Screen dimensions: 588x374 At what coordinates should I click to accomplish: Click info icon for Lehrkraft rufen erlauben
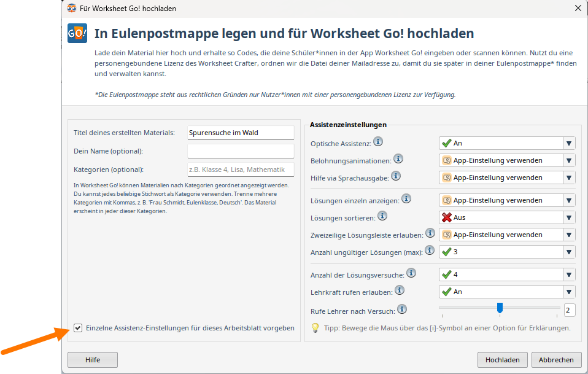point(400,290)
